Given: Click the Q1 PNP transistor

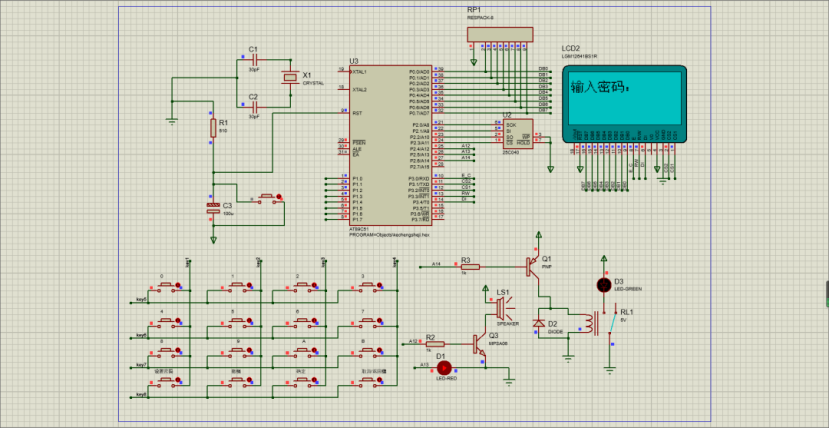Looking at the screenshot, I should point(531,266).
